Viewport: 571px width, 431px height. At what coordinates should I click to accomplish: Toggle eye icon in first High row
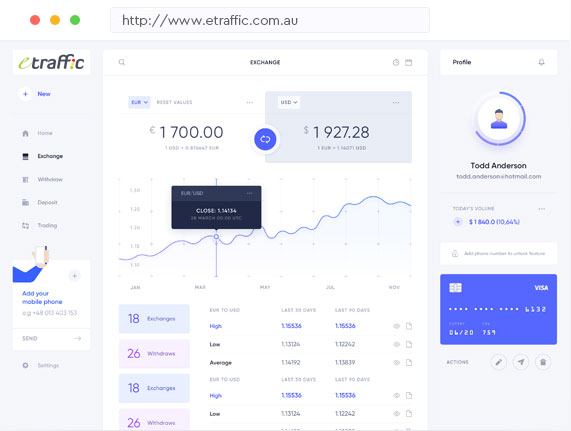[397, 326]
